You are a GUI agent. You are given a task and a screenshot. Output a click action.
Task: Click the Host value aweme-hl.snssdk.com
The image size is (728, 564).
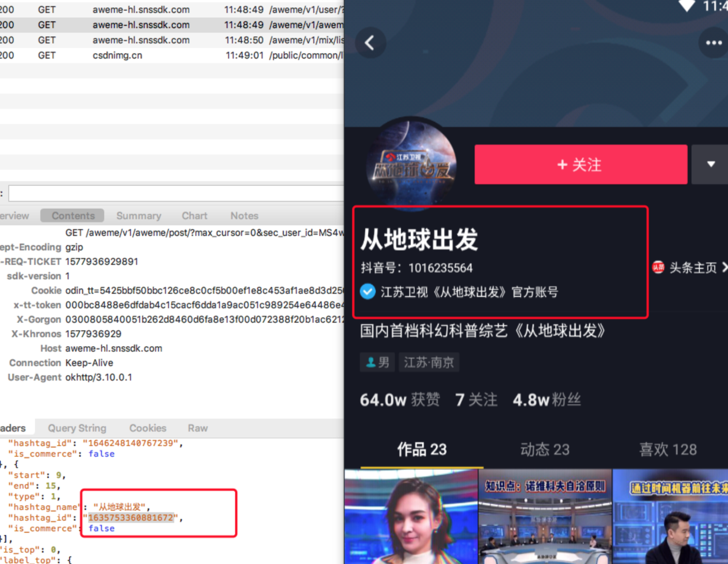click(114, 348)
